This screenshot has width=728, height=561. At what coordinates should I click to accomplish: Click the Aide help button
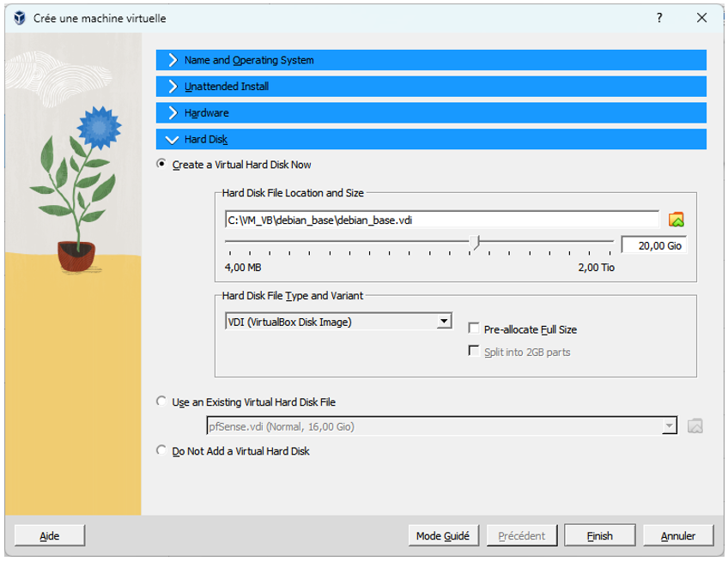tap(50, 535)
